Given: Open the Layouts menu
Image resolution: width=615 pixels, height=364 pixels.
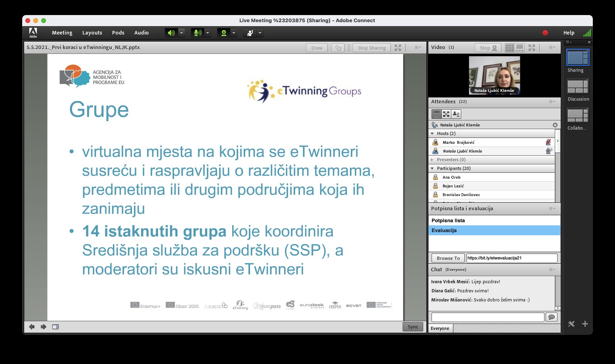Looking at the screenshot, I should (x=92, y=33).
